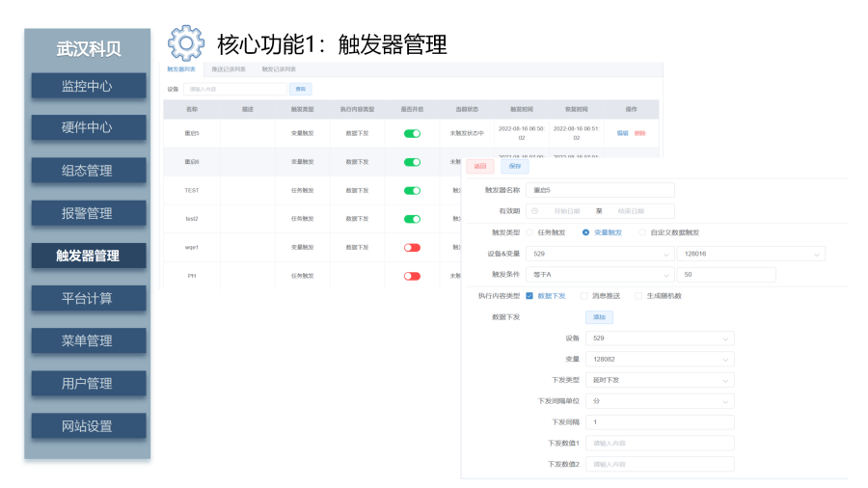Select the 自定义数据触发 radio button
This screenshot has width=868, height=488.
pyautogui.click(x=642, y=232)
